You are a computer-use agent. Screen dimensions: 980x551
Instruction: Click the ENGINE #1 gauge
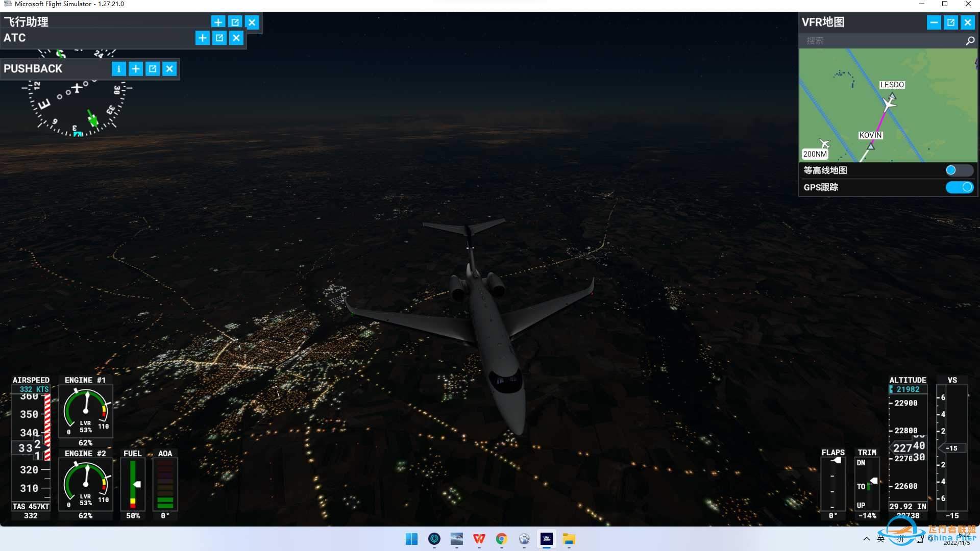[x=86, y=411]
